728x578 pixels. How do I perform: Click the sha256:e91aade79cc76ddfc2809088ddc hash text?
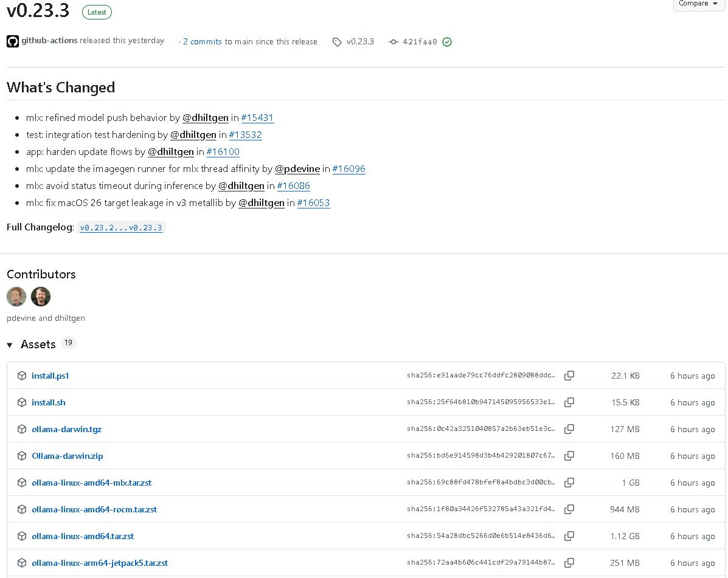481,375
